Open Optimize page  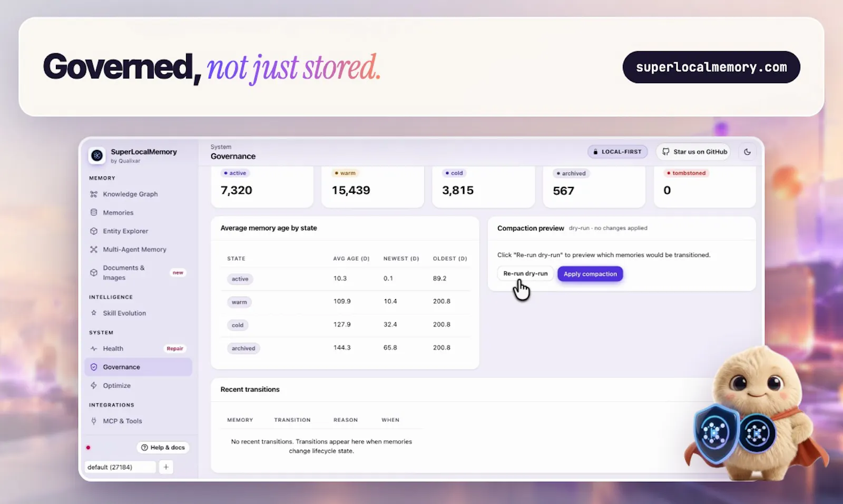point(116,386)
